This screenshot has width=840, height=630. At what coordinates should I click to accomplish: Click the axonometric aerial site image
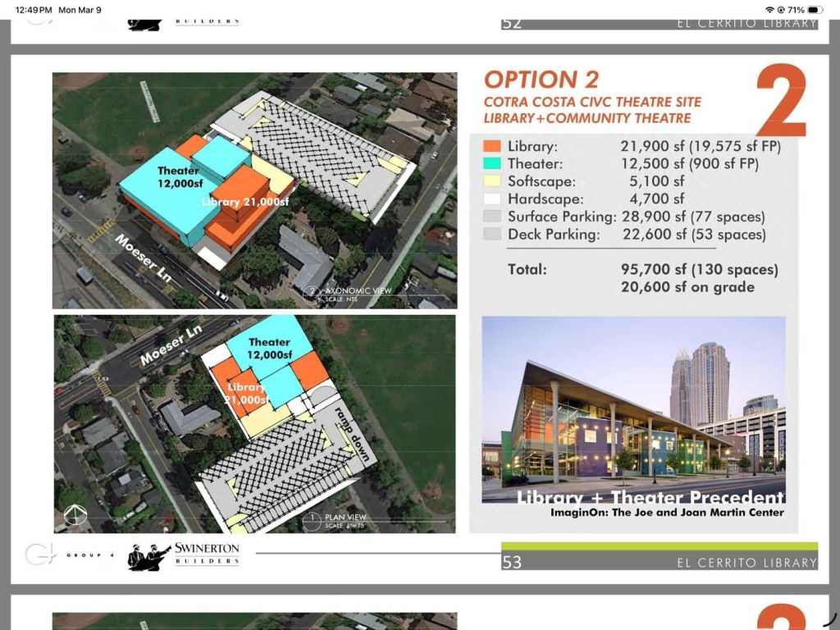click(254, 190)
